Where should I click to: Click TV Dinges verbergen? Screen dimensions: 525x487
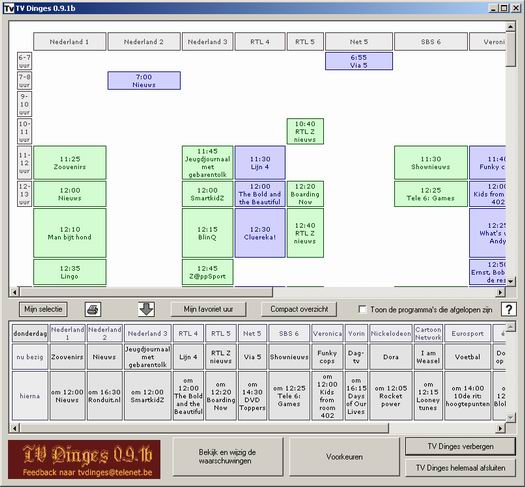click(460, 446)
